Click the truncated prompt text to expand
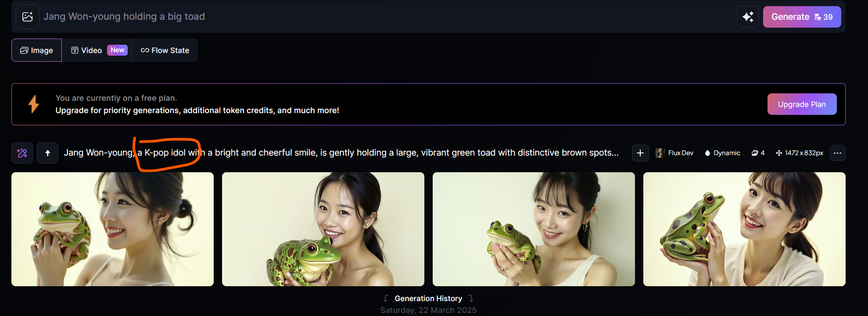The image size is (868, 316). click(x=341, y=153)
